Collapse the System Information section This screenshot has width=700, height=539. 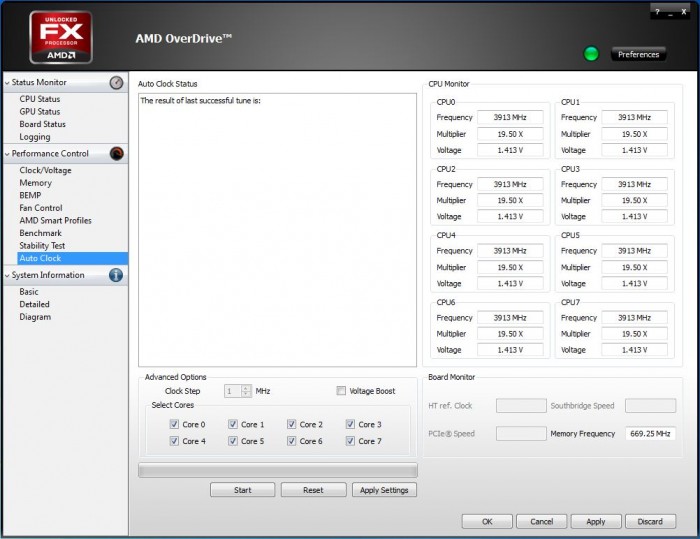pyautogui.click(x=7, y=276)
